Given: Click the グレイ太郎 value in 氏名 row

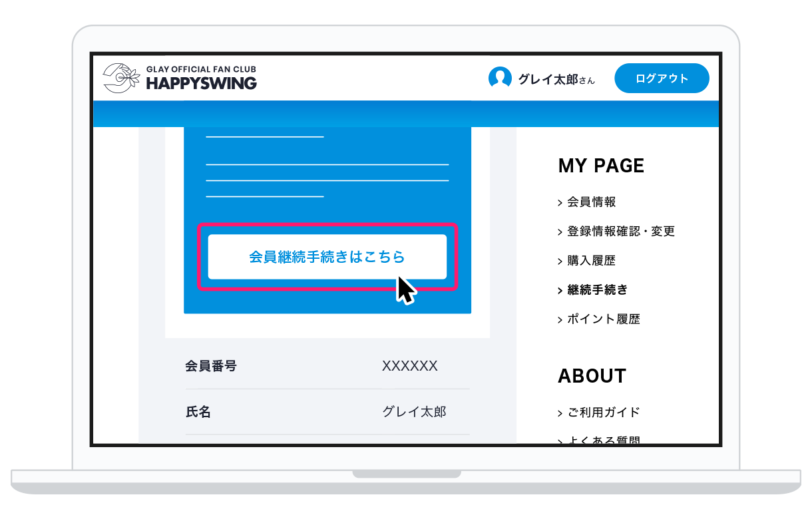Looking at the screenshot, I should pyautogui.click(x=413, y=412).
